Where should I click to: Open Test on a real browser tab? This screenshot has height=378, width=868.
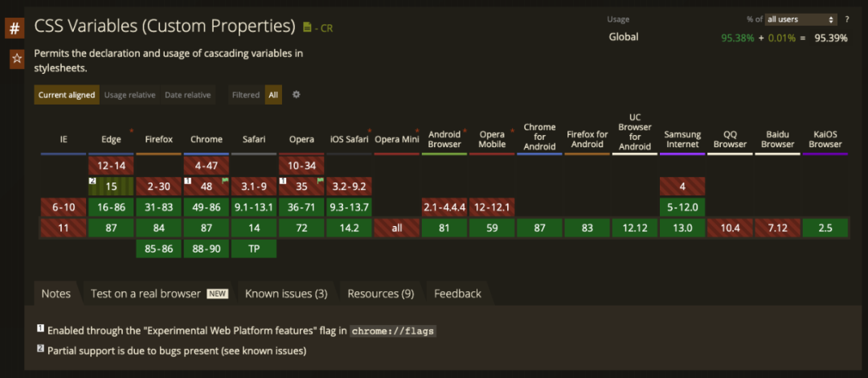pyautogui.click(x=159, y=294)
